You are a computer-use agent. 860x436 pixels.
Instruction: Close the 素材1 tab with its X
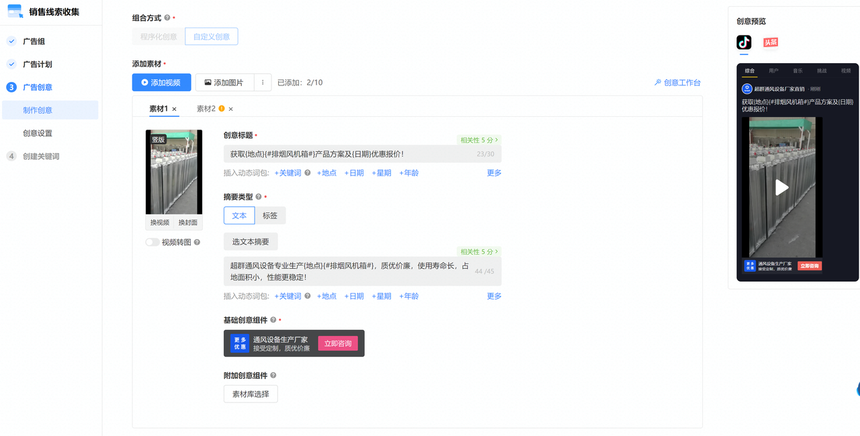(174, 109)
